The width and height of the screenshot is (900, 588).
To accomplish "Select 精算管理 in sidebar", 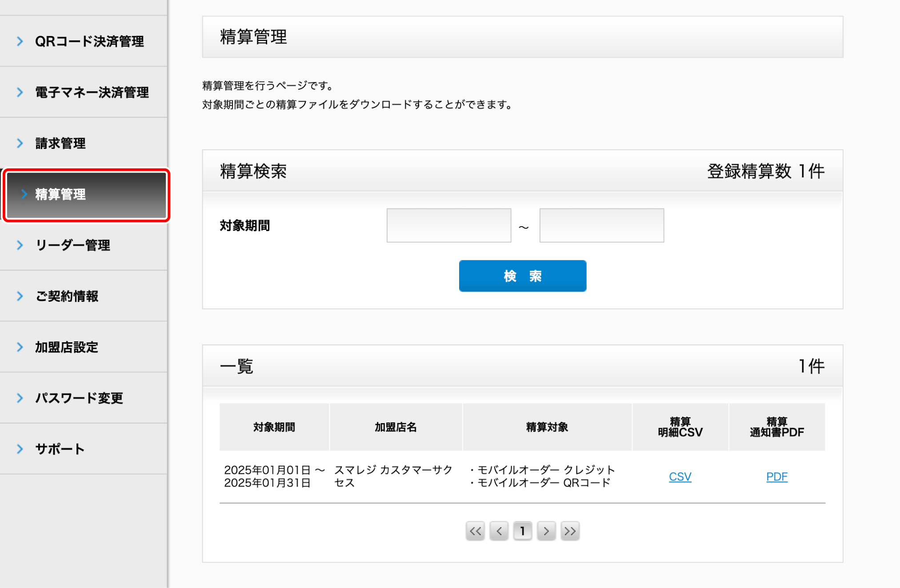I will tap(60, 194).
